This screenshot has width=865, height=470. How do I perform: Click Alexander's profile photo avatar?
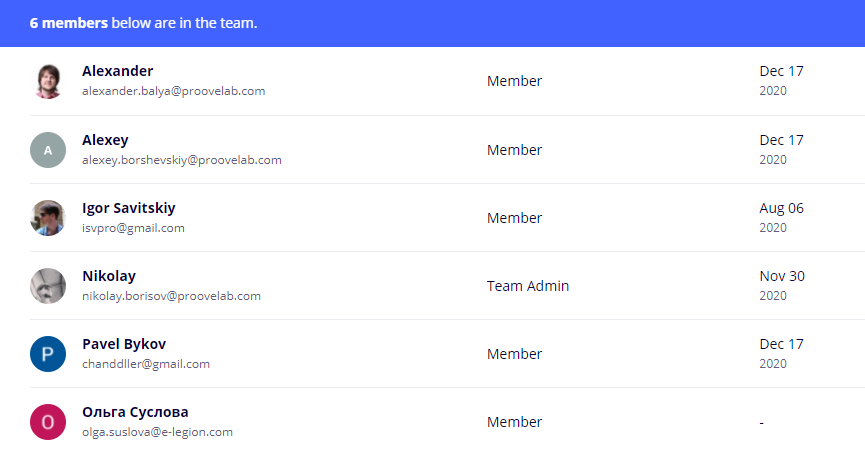coord(48,82)
